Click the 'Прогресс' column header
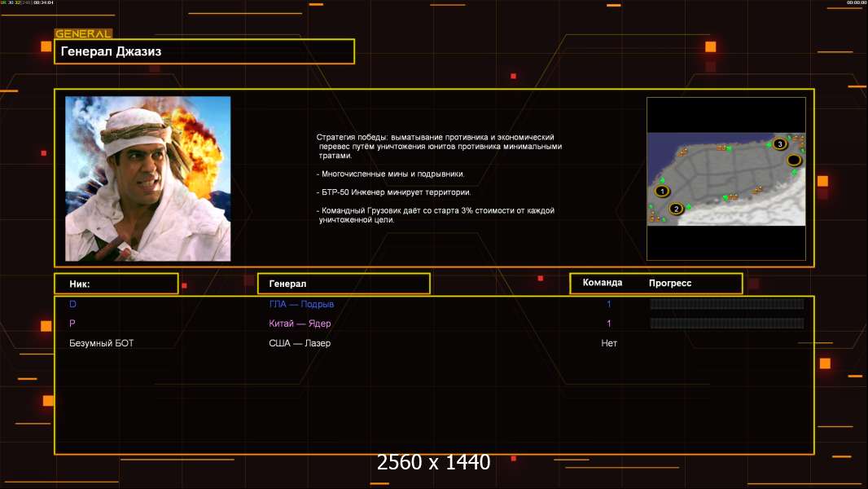The height and width of the screenshot is (489, 868). [670, 283]
